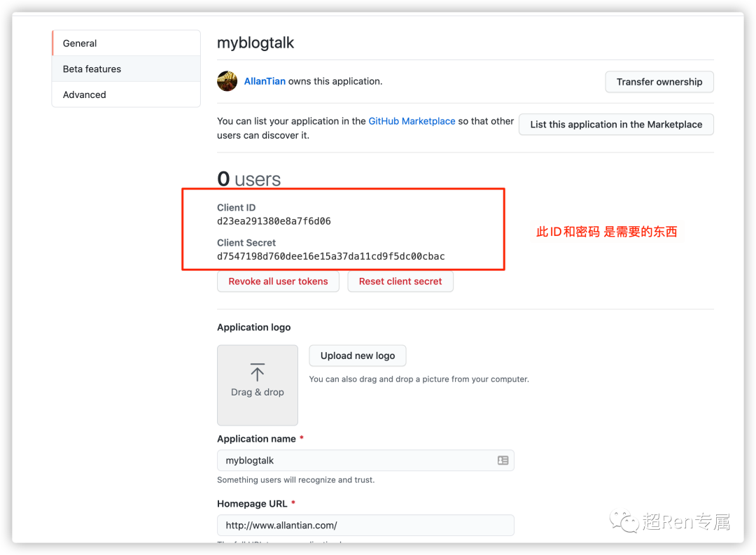This screenshot has height=555, width=756.
Task: Click Revoke all user tokens button
Action: [x=278, y=281]
